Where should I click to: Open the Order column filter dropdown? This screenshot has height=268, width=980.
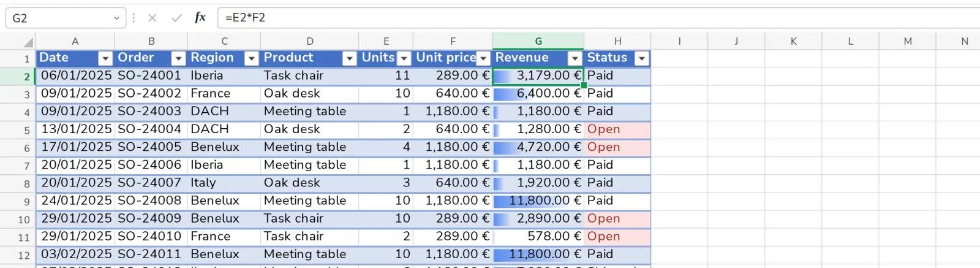tap(178, 58)
